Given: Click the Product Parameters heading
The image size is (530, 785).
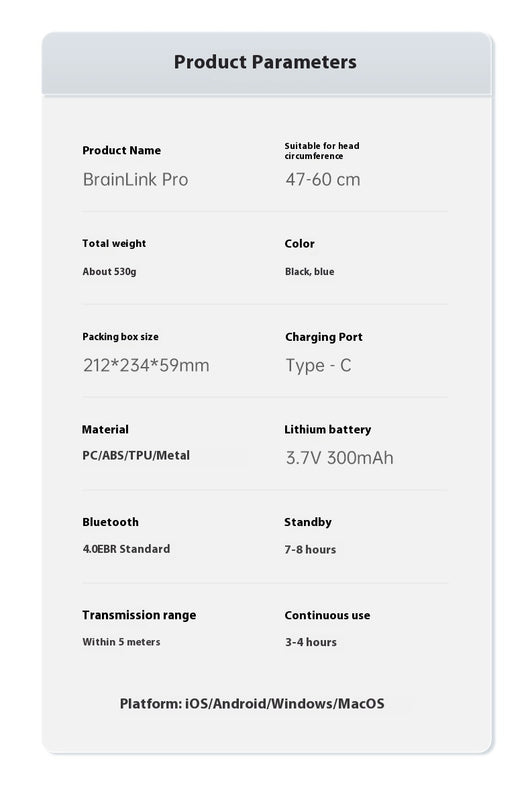Looking at the screenshot, I should (265, 62).
